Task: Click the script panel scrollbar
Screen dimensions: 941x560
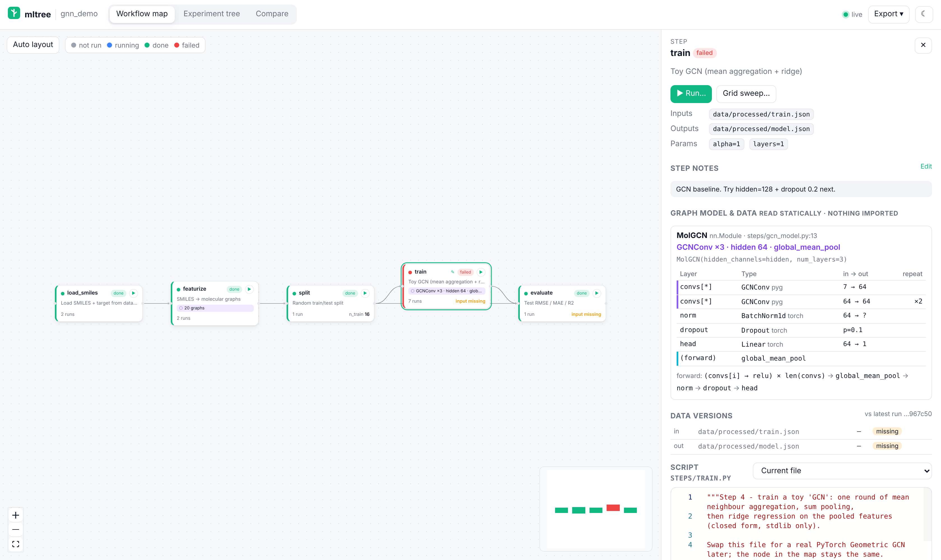Action: pyautogui.click(x=927, y=514)
